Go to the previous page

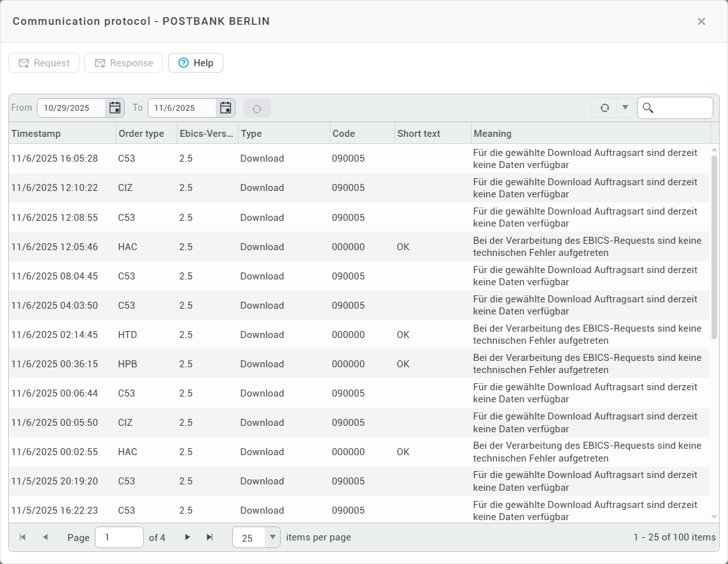pos(45,537)
